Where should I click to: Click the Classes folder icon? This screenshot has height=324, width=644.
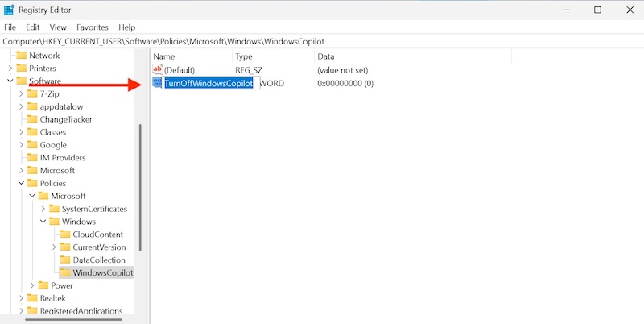point(32,132)
